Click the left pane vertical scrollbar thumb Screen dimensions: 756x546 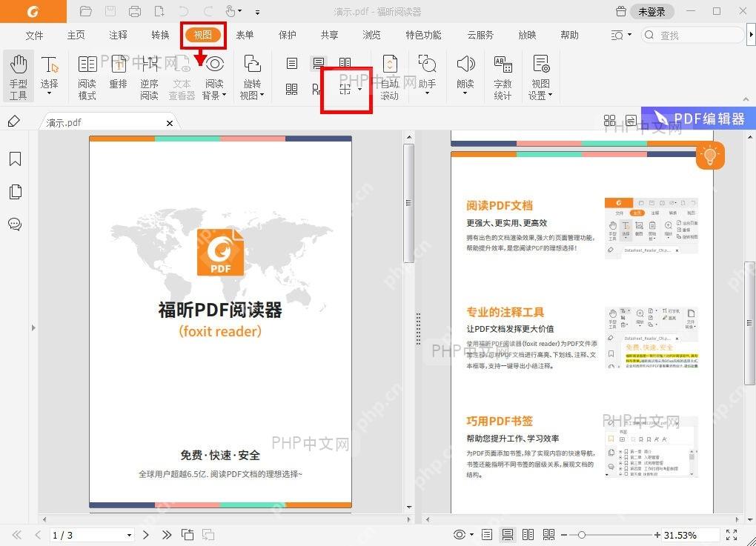[x=408, y=203]
